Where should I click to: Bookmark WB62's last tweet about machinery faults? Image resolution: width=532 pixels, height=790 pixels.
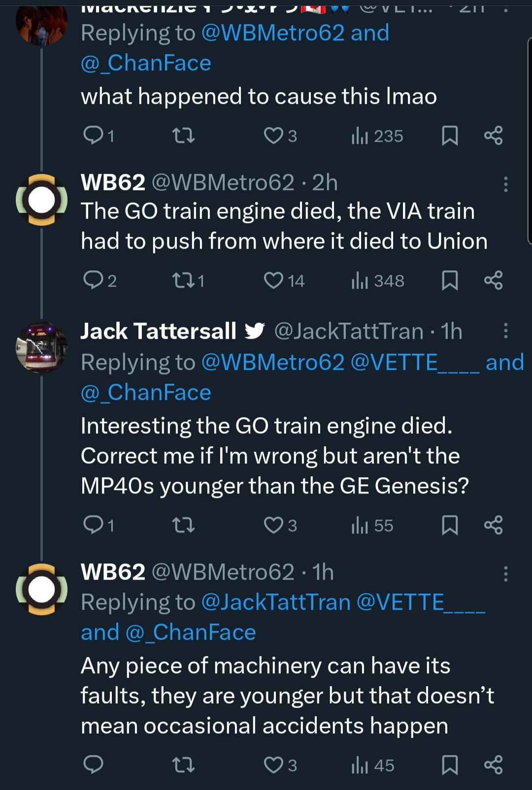click(450, 765)
